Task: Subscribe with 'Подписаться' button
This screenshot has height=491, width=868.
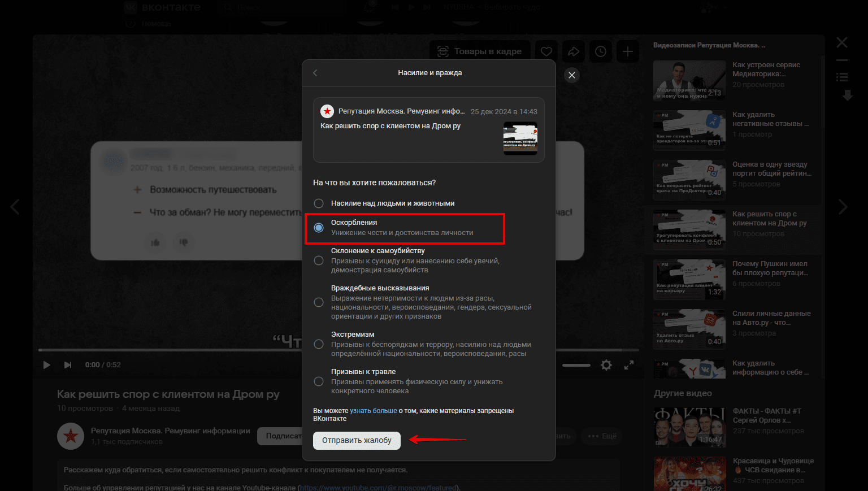Action: [x=280, y=436]
